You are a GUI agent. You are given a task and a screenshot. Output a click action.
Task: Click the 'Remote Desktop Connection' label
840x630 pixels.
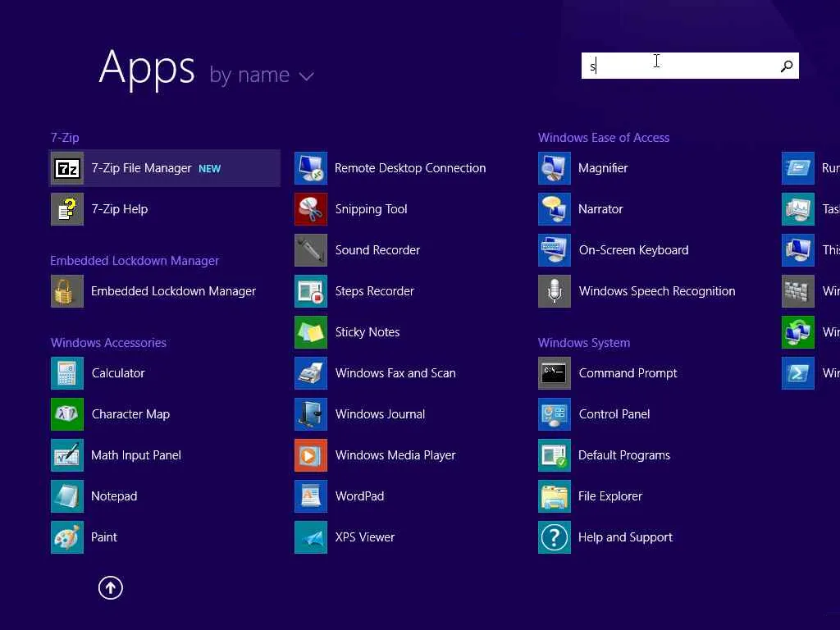(x=410, y=168)
